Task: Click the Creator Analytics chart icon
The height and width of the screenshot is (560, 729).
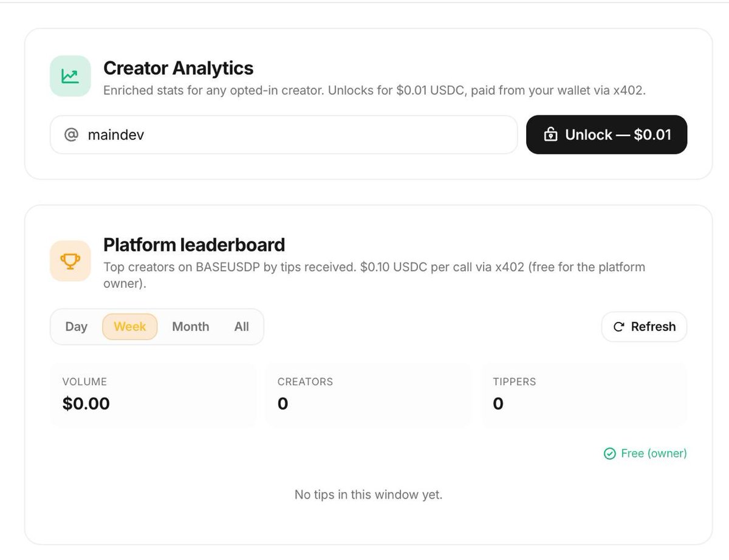Action: coord(70,77)
